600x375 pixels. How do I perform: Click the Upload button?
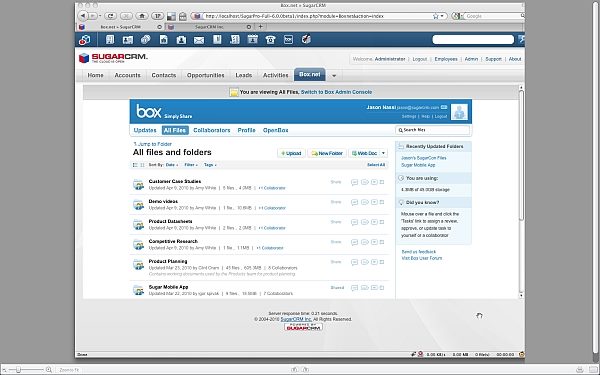pyautogui.click(x=291, y=153)
